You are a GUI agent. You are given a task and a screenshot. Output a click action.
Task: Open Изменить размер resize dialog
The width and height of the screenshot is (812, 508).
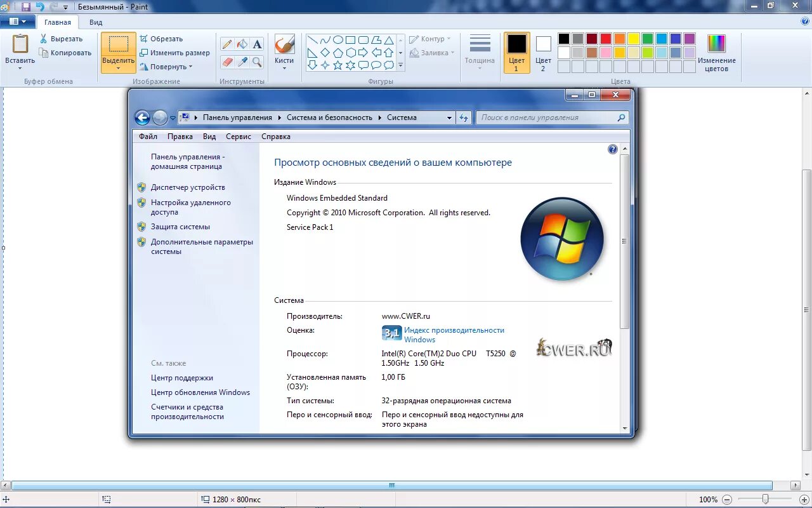tap(174, 53)
